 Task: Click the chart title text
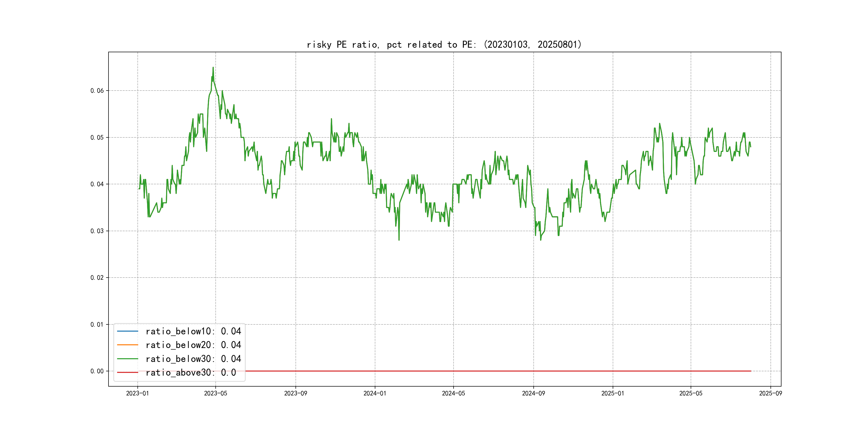point(444,44)
